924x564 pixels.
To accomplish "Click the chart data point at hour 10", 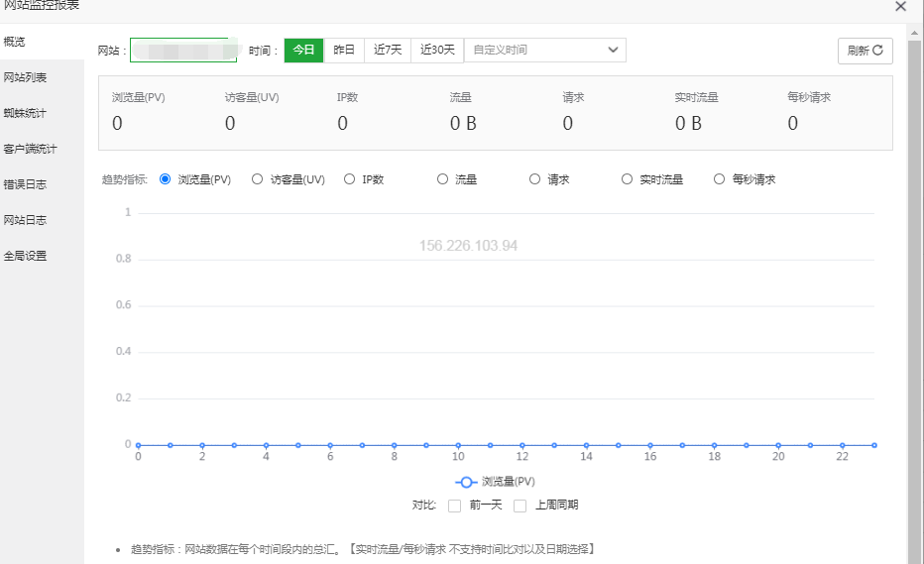I will (x=458, y=445).
